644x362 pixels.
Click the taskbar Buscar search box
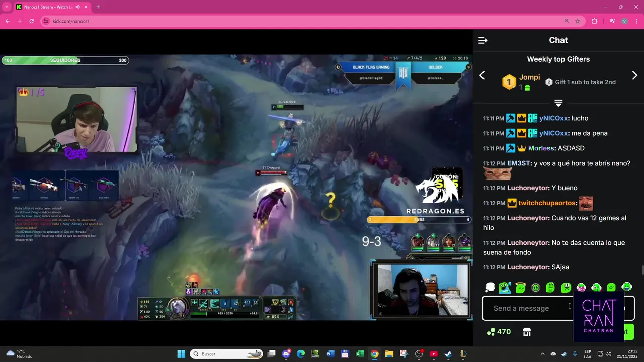point(227,354)
